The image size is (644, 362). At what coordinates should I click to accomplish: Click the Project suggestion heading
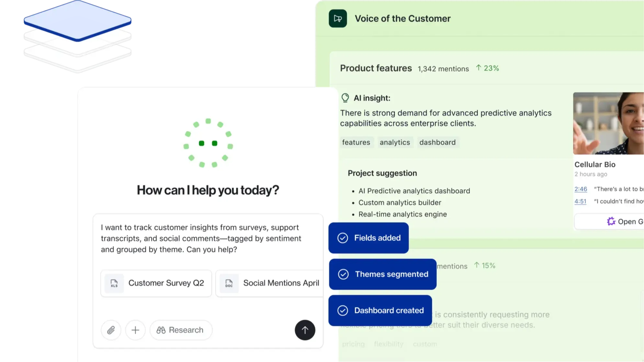(382, 173)
